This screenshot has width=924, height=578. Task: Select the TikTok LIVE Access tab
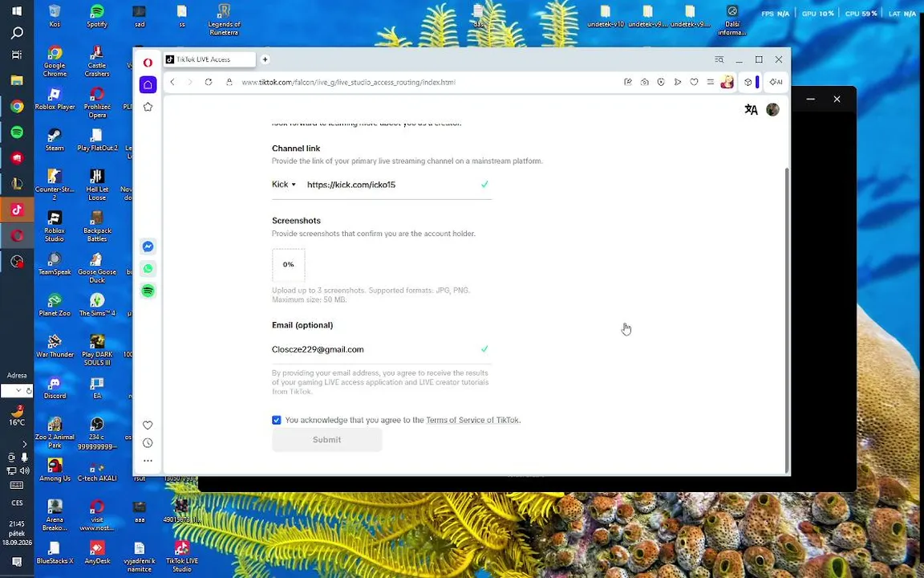209,59
